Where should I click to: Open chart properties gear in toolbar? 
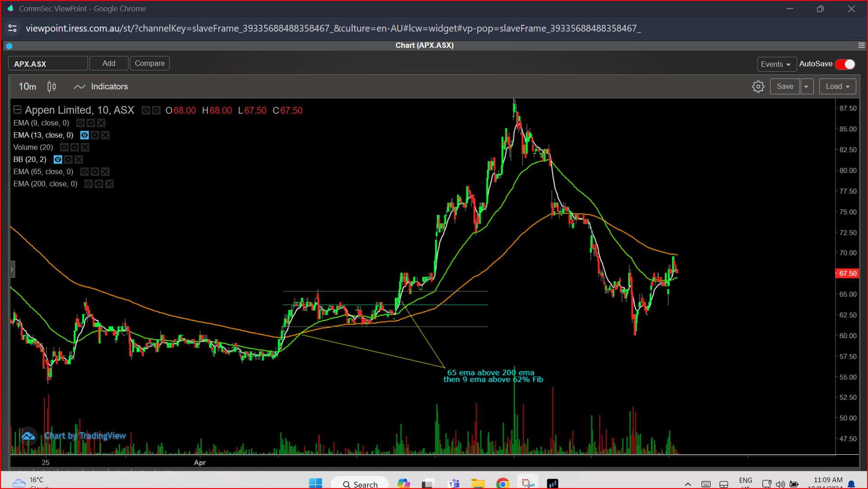[758, 86]
